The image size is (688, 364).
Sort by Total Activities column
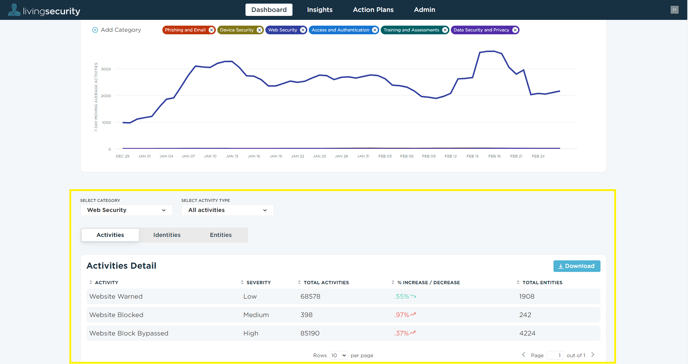coord(323,283)
